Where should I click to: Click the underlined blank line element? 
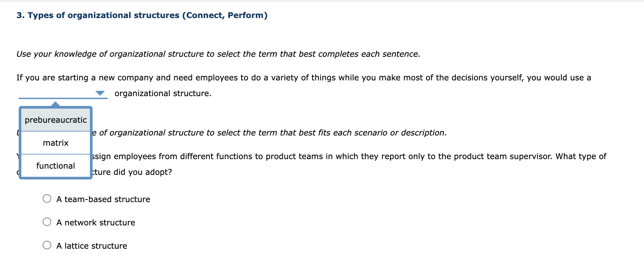pyautogui.click(x=62, y=98)
